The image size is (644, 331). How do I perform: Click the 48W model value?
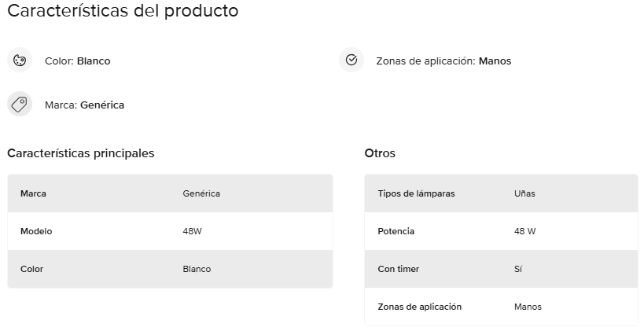[x=192, y=231]
